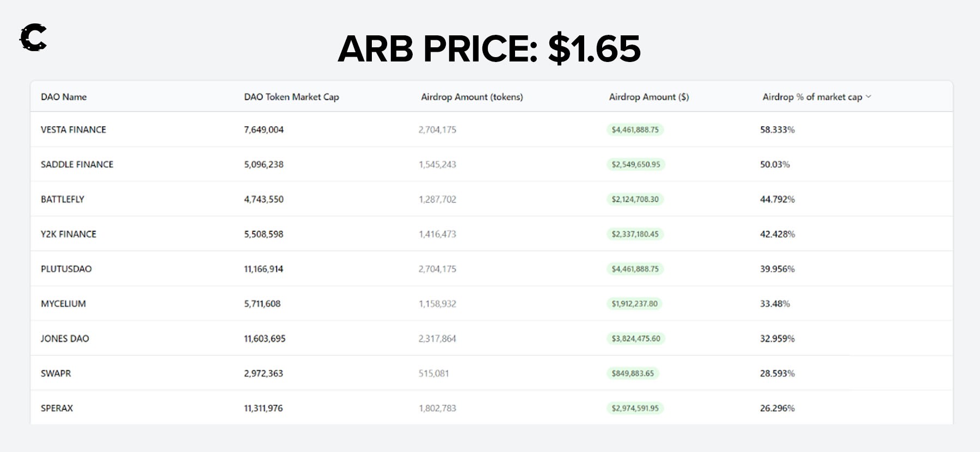Expand the Airdrop % of market cap sort chevron
Image resolution: width=980 pixels, height=452 pixels.
coord(868,97)
